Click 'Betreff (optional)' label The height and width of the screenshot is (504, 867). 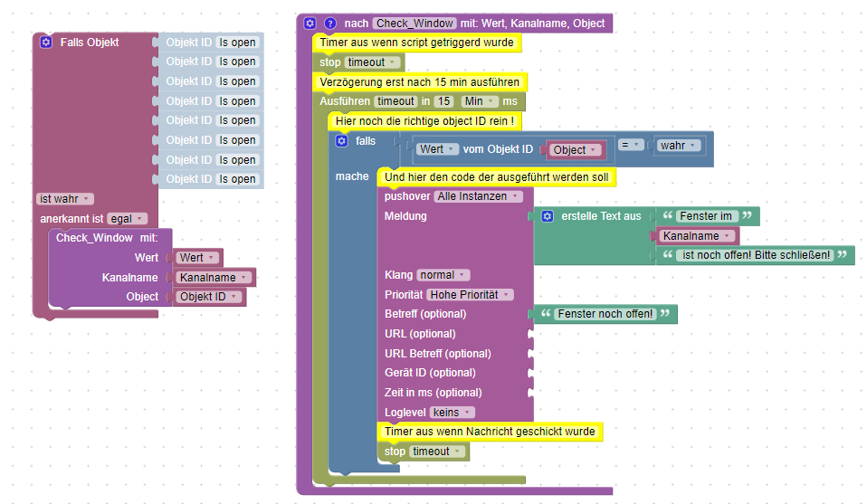click(425, 314)
